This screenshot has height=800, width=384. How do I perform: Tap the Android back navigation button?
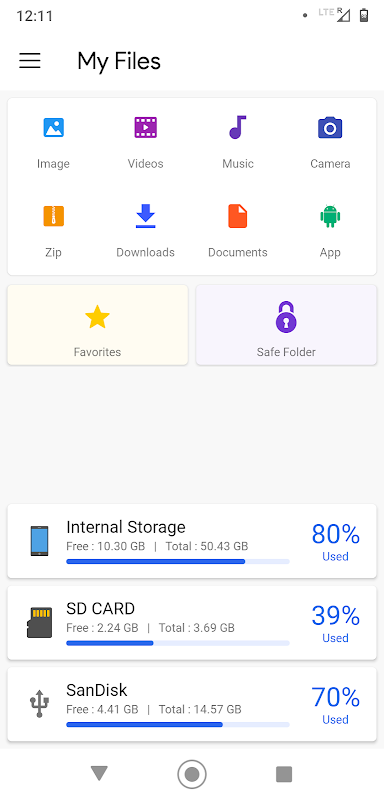click(x=99, y=773)
